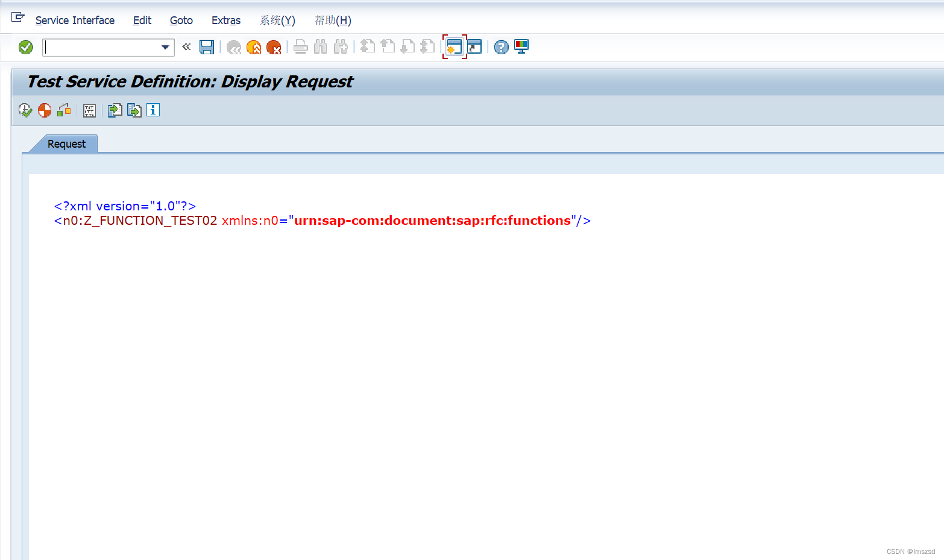
Task: Collapse the command field with double-chevron
Action: click(187, 46)
